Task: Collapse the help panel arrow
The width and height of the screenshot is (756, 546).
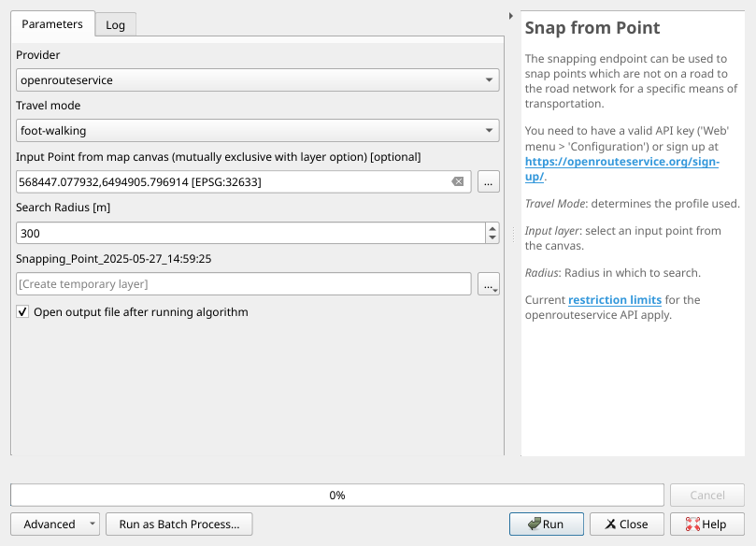Action: click(x=510, y=16)
